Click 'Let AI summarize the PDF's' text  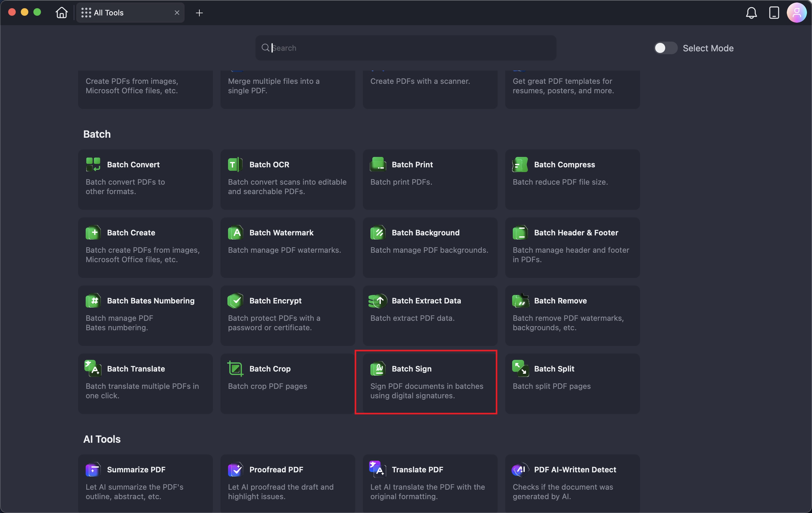click(134, 487)
